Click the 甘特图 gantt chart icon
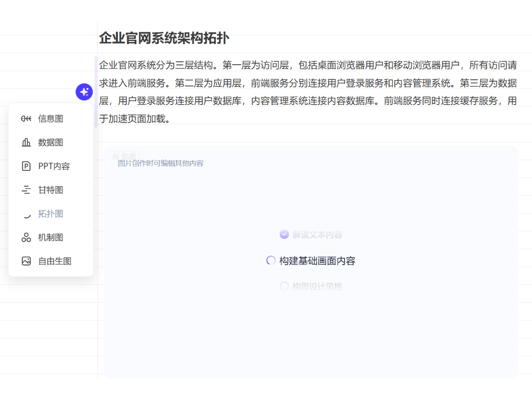Image resolution: width=532 pixels, height=399 pixels. [26, 190]
